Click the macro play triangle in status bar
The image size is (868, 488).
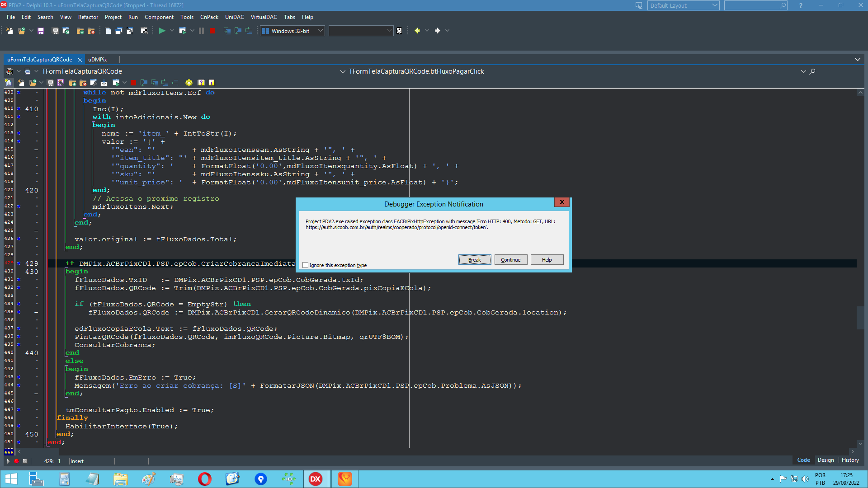pyautogui.click(x=8, y=461)
